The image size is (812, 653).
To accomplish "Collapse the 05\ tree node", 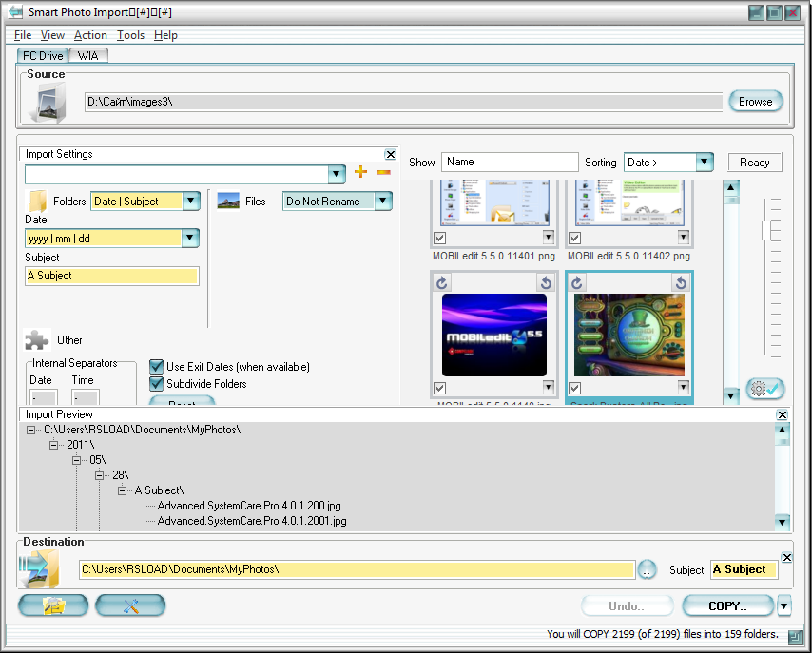I will 77,460.
